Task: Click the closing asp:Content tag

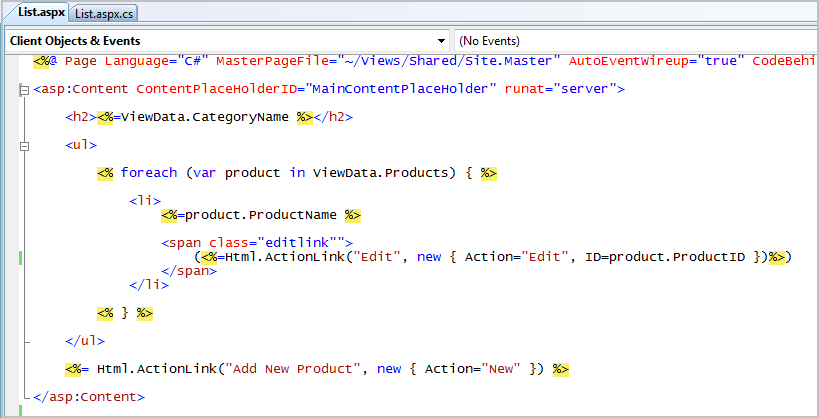Action: 89,397
